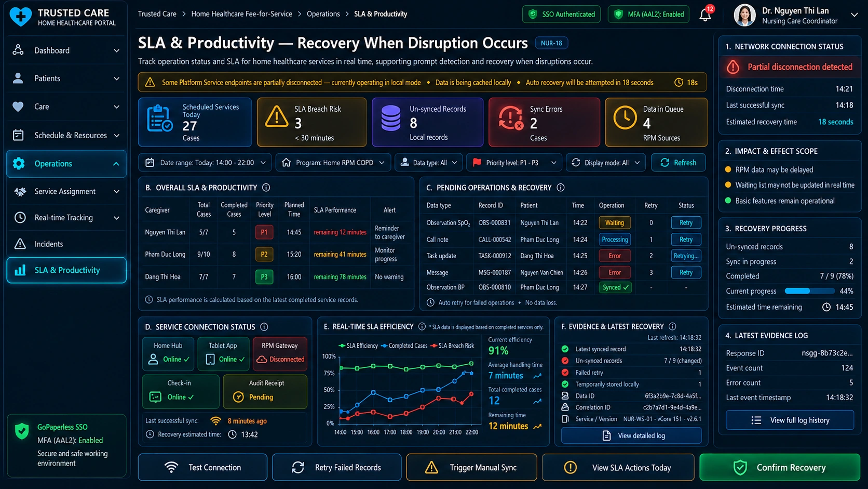Click the P1 priority badge for Nguyen Thi Lan

click(x=264, y=232)
